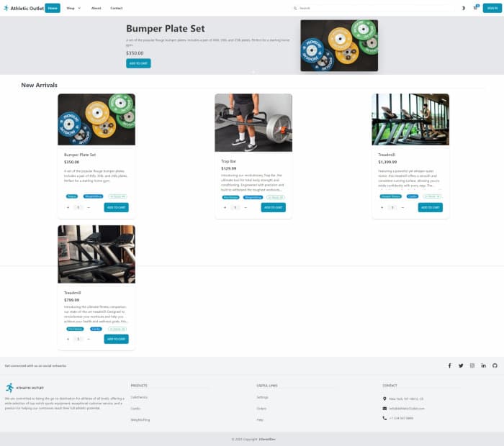Click the hero 'Bumper Plate Set' heading
Image resolution: width=504 pixels, height=446 pixels.
pos(165,29)
